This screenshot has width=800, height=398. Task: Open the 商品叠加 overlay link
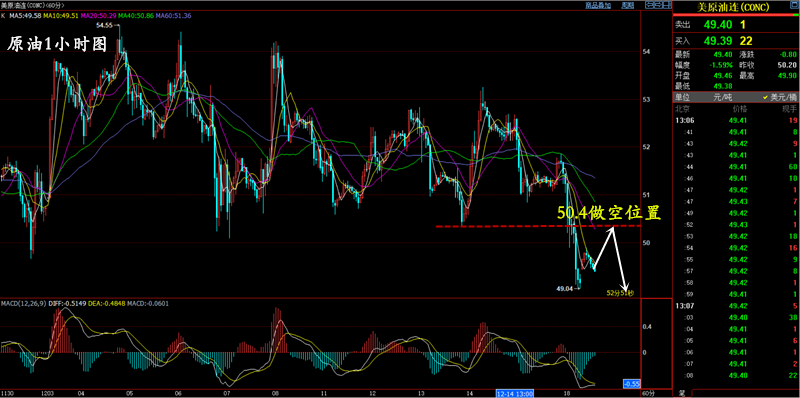(x=598, y=6)
